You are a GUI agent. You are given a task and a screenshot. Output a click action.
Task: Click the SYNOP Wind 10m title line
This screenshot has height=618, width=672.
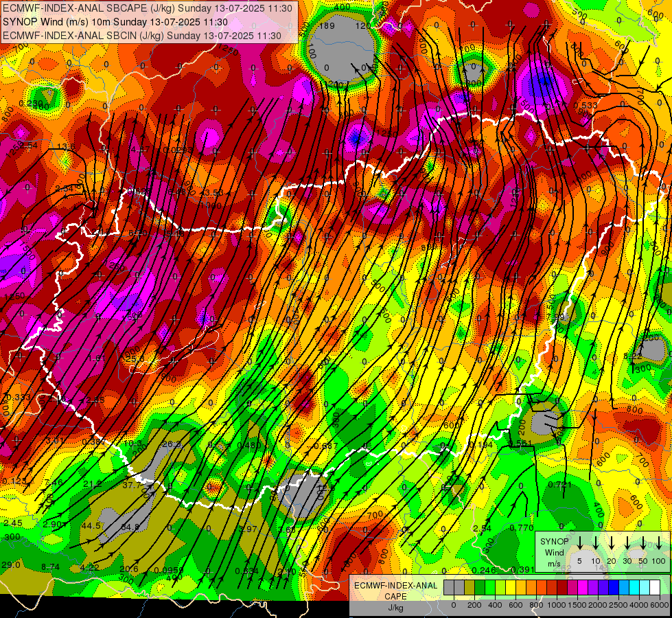[115, 22]
